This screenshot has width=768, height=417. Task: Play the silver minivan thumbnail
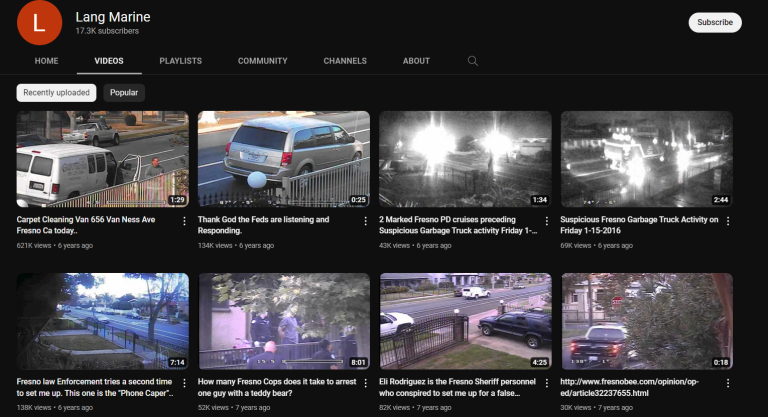tap(284, 159)
